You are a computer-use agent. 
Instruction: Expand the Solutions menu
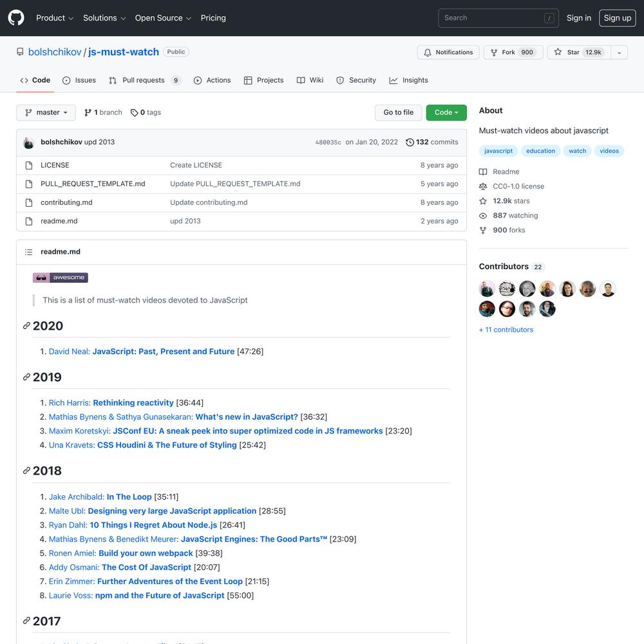click(x=104, y=18)
